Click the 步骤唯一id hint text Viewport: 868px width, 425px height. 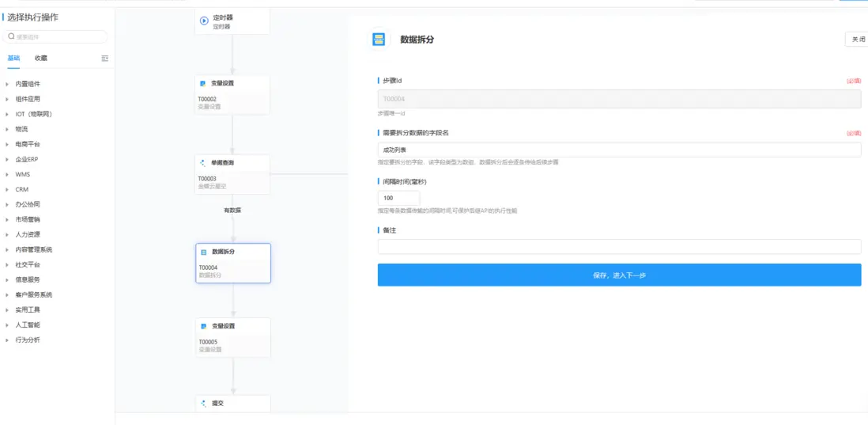click(x=391, y=113)
